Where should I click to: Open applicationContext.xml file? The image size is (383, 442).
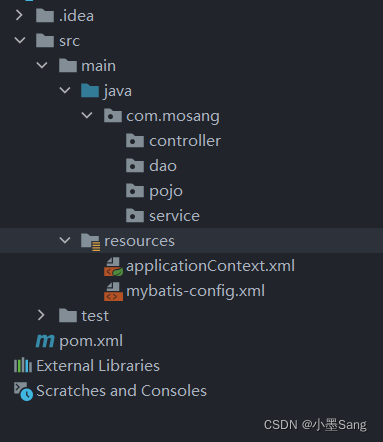tap(210, 266)
